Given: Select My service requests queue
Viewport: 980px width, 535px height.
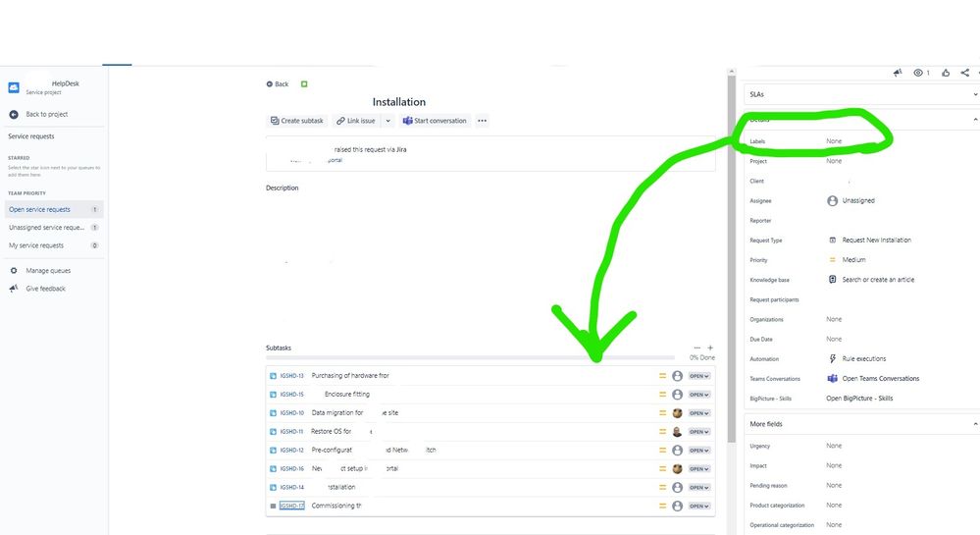Looking at the screenshot, I should point(54,246).
